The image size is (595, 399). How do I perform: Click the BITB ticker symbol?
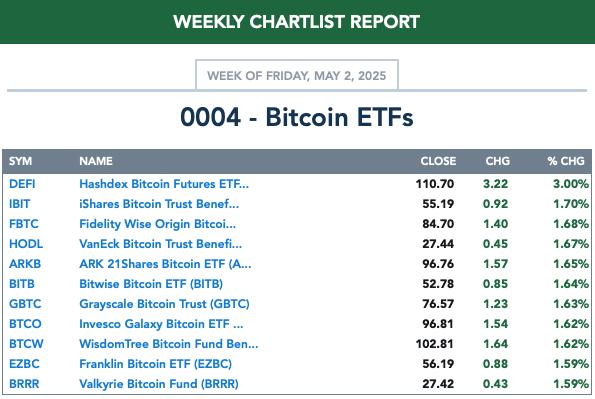(x=22, y=284)
